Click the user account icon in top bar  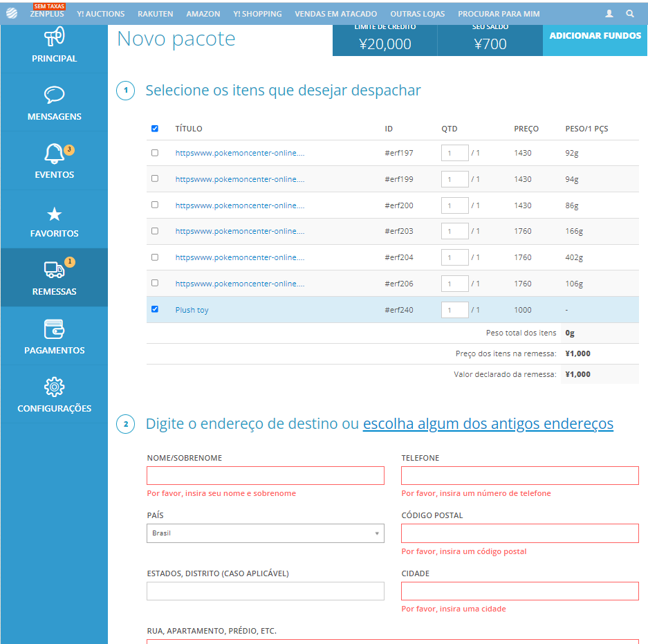click(609, 14)
